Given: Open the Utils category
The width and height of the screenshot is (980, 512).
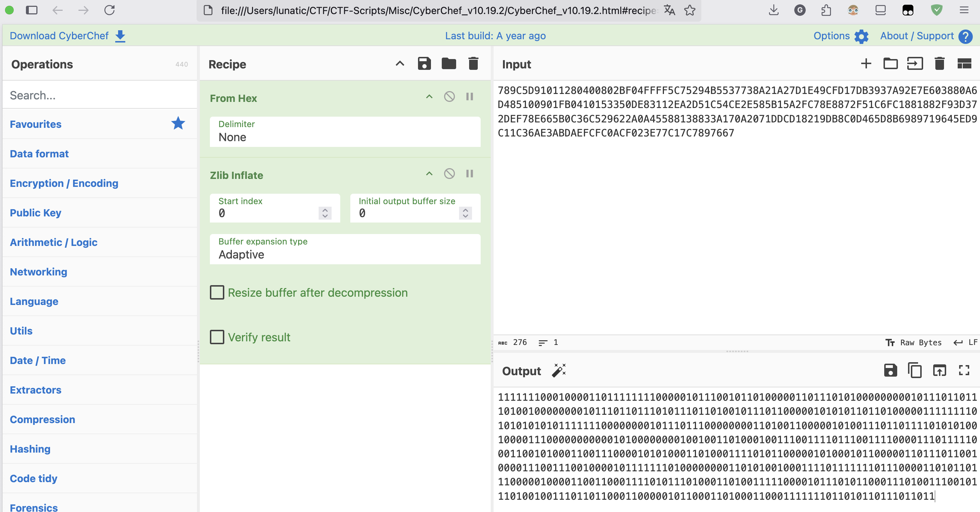Looking at the screenshot, I should [x=100, y=331].
